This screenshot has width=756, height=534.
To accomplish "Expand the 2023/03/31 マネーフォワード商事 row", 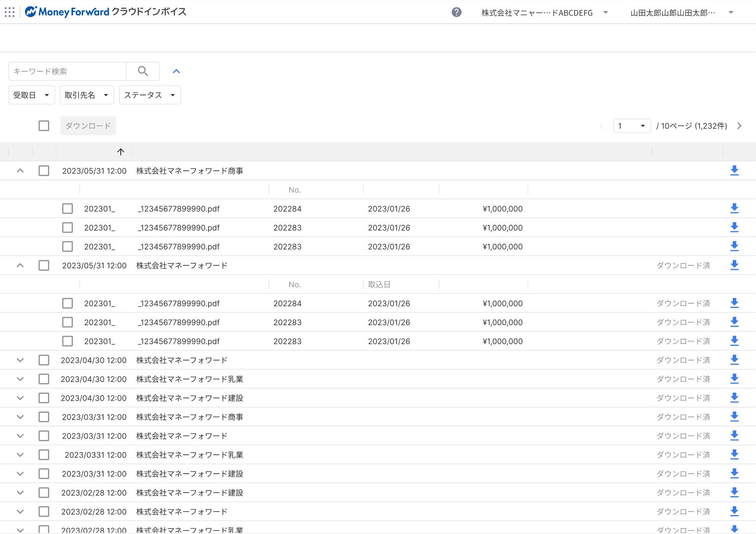I will click(20, 417).
